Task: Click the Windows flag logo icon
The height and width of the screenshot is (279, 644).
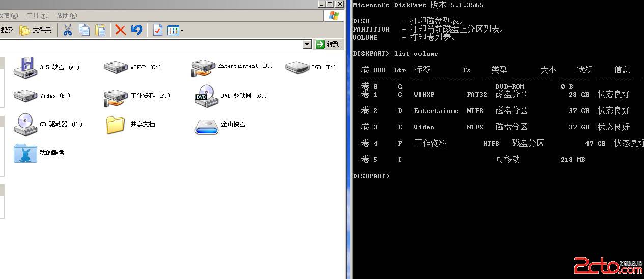Action: (x=333, y=16)
